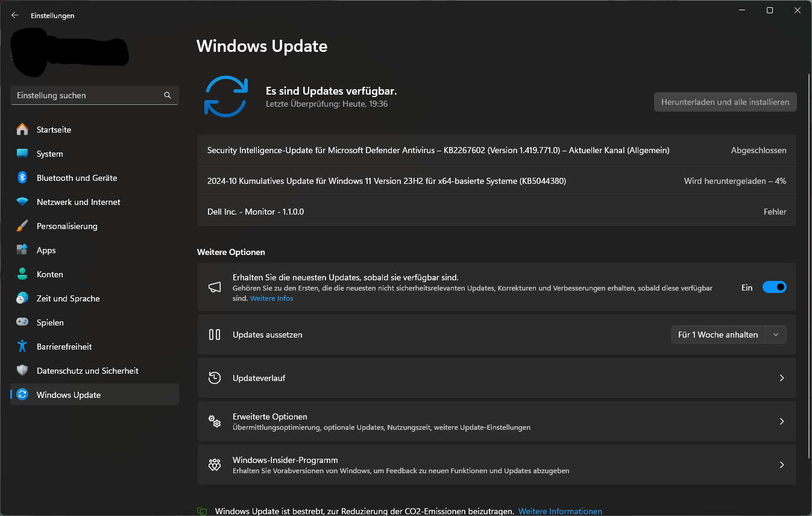This screenshot has height=516, width=812.
Task: Click the Zeit und Sprache globe icon
Action: [22, 298]
